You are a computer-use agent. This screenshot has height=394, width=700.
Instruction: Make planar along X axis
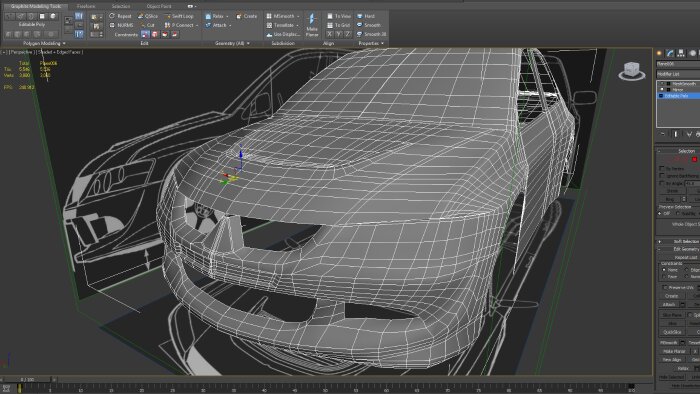pyautogui.click(x=329, y=34)
